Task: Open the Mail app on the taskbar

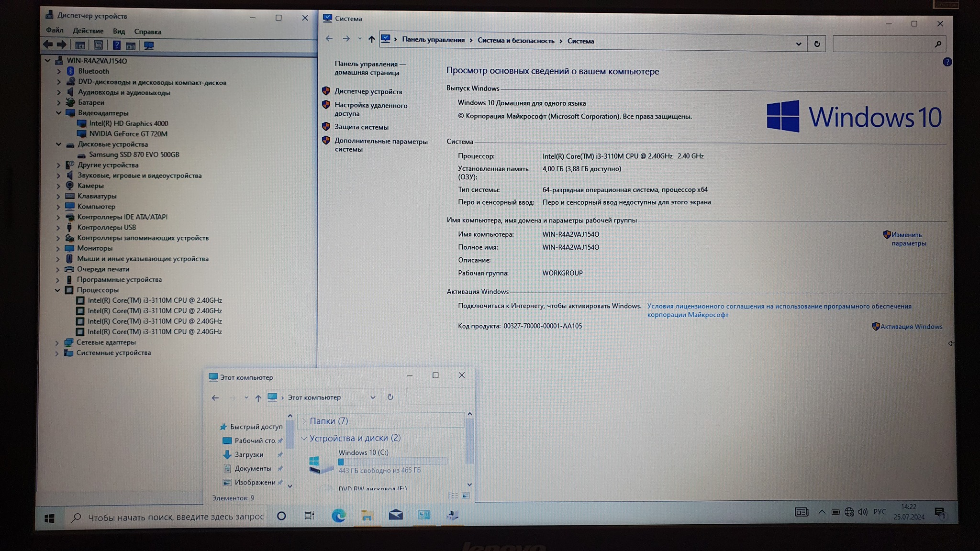Action: pos(395,515)
